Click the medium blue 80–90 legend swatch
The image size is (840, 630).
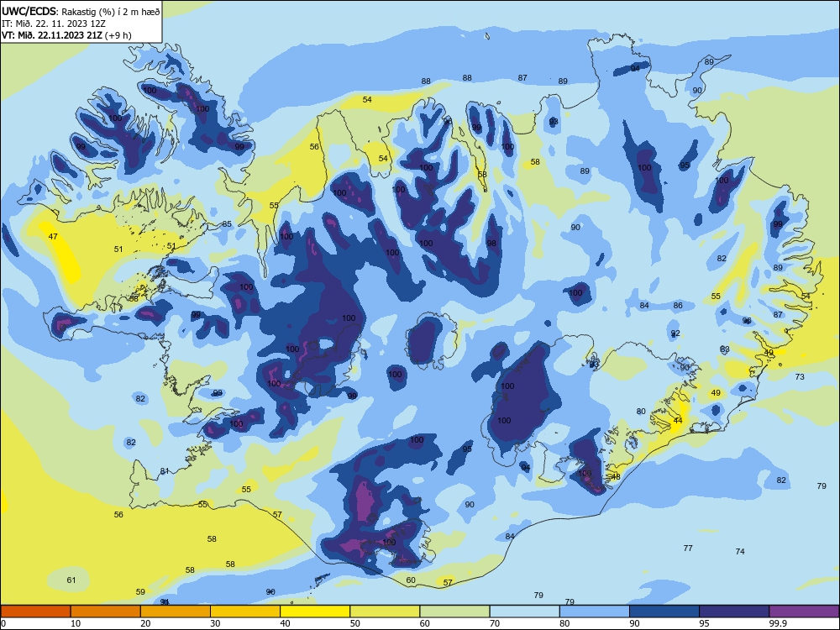coord(595,612)
